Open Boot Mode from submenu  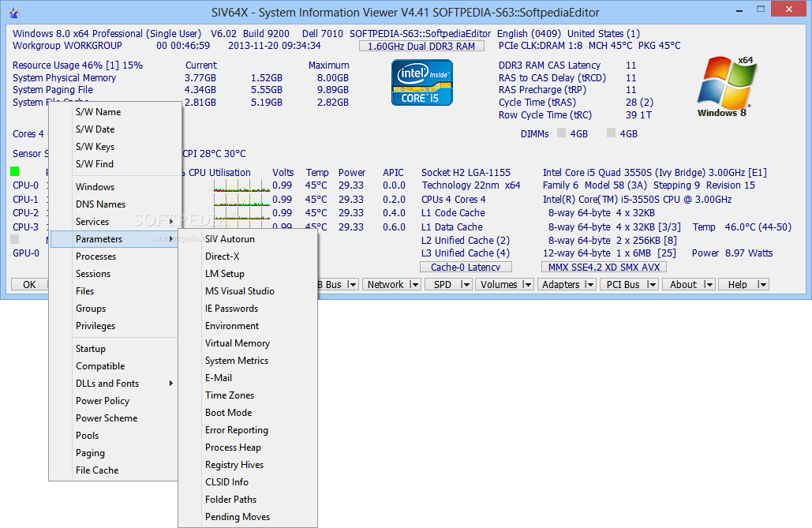click(x=248, y=413)
